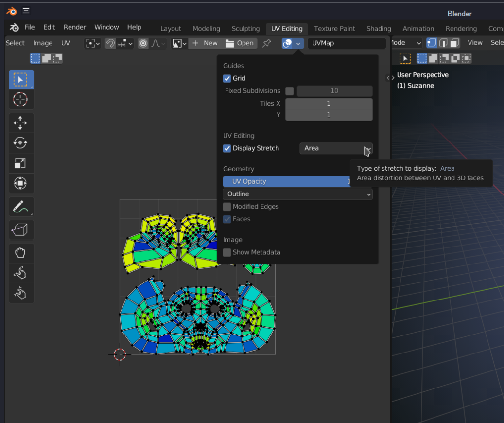This screenshot has width=504, height=423.
Task: Open the proportional falloff dropdown
Action: point(158,43)
